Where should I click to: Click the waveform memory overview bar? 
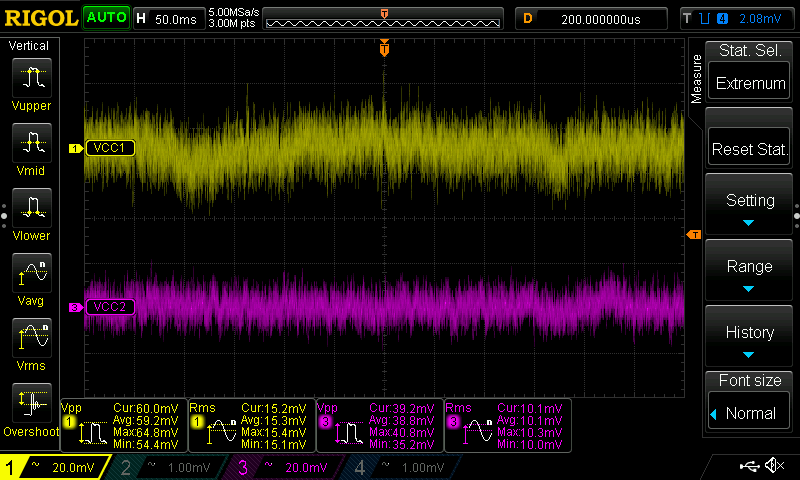[x=383, y=19]
